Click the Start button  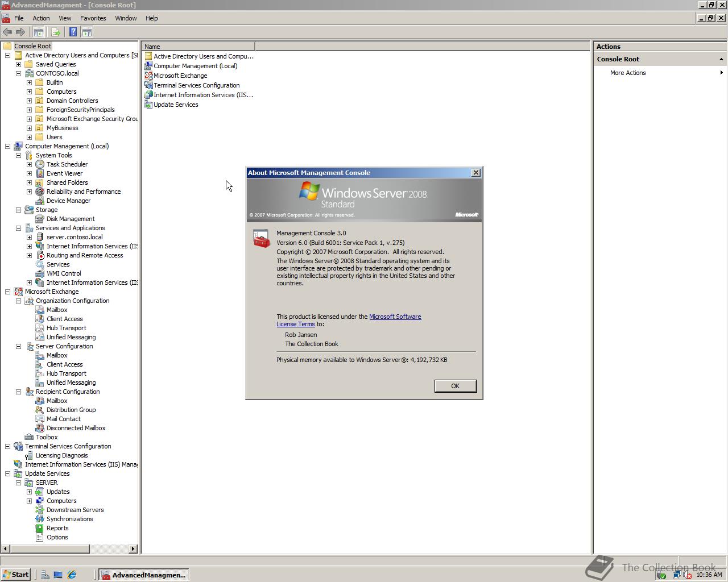coord(16,575)
